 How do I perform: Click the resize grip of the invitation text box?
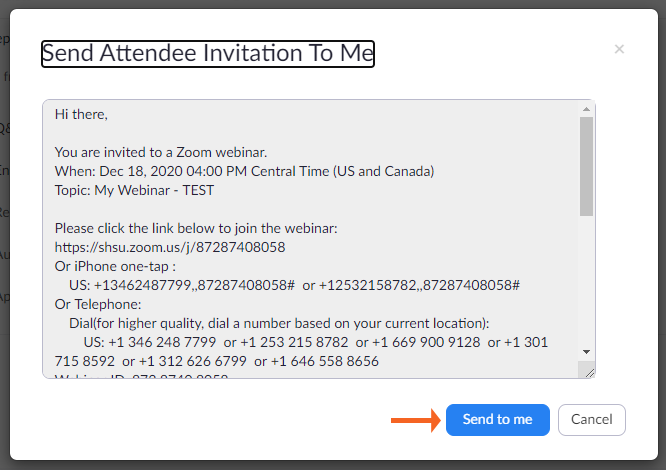[x=588, y=372]
